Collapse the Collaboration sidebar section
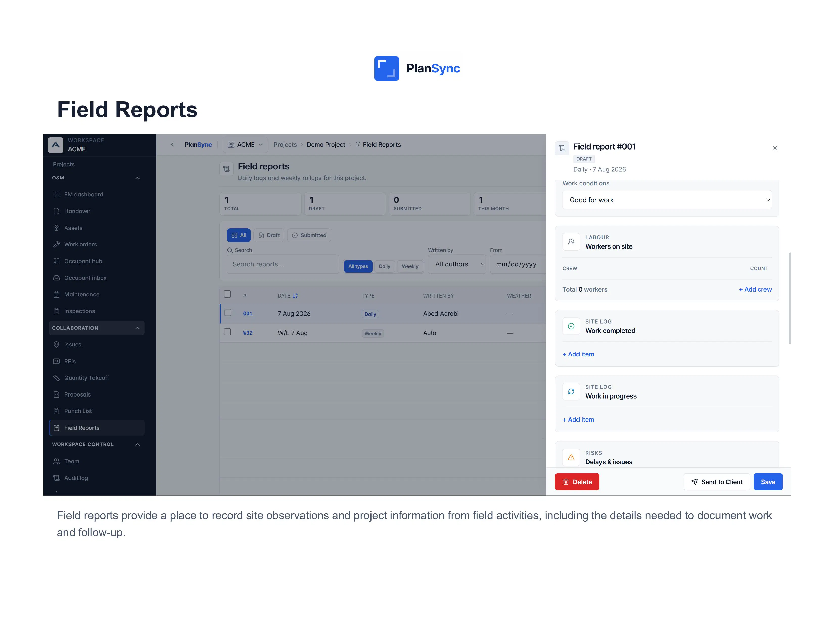834x644 pixels. click(137, 328)
